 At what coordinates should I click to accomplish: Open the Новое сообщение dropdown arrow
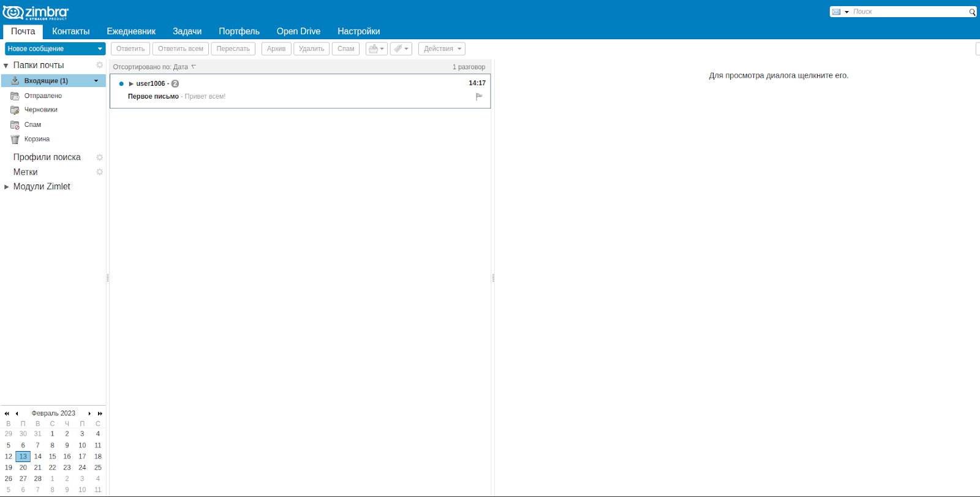(x=100, y=49)
